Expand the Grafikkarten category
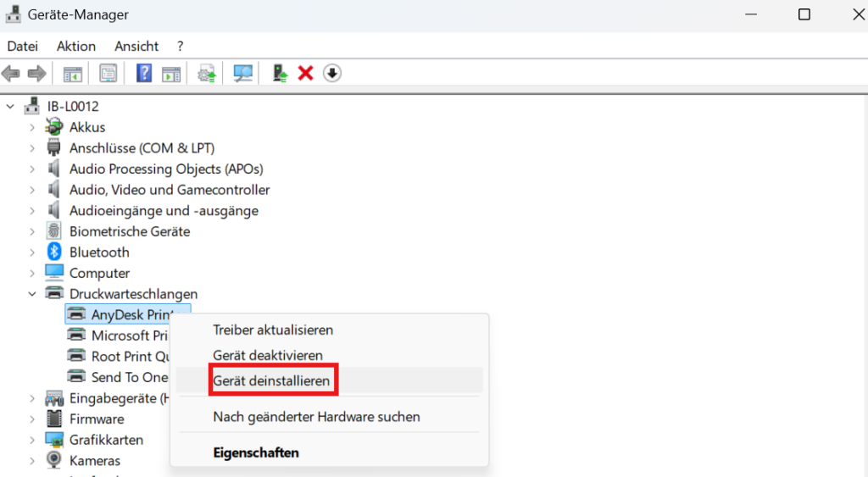 pos(32,440)
